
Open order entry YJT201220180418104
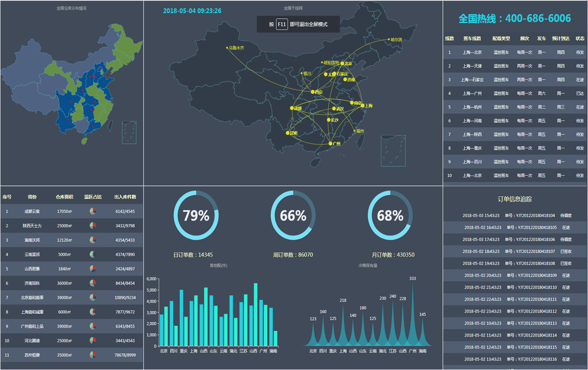[514, 216]
